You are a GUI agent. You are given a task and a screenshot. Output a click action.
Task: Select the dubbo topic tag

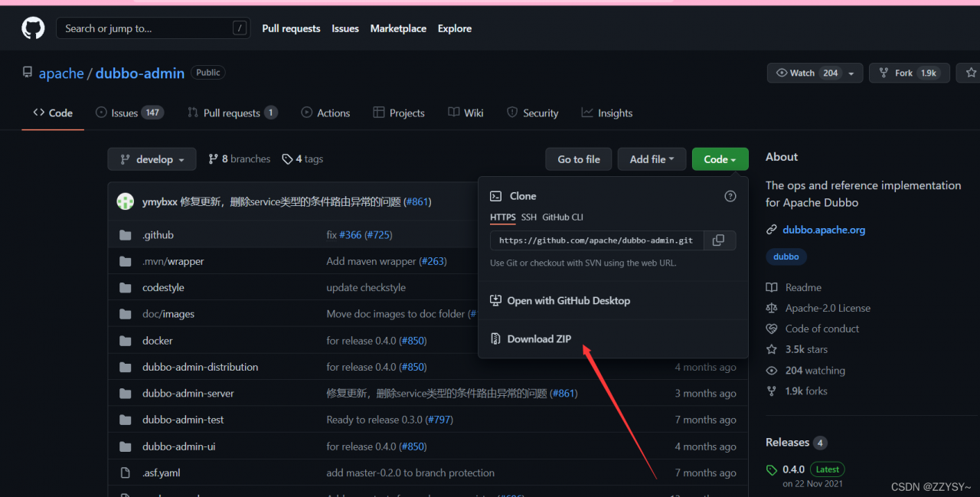click(786, 257)
